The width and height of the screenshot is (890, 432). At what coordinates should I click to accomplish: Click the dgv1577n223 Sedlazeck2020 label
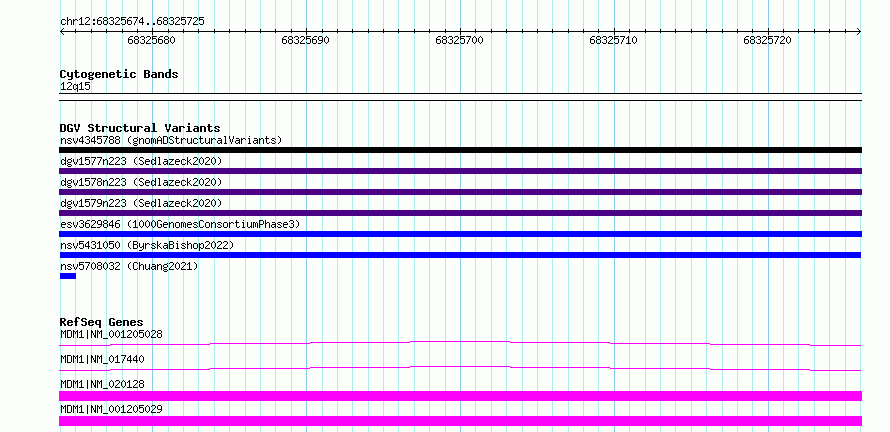point(141,161)
